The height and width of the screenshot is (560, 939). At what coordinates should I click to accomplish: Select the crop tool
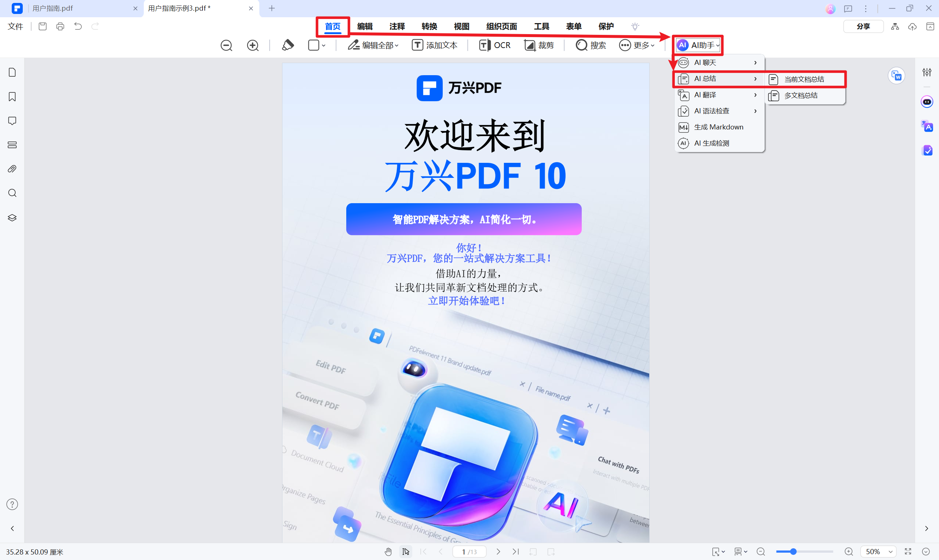tap(539, 45)
